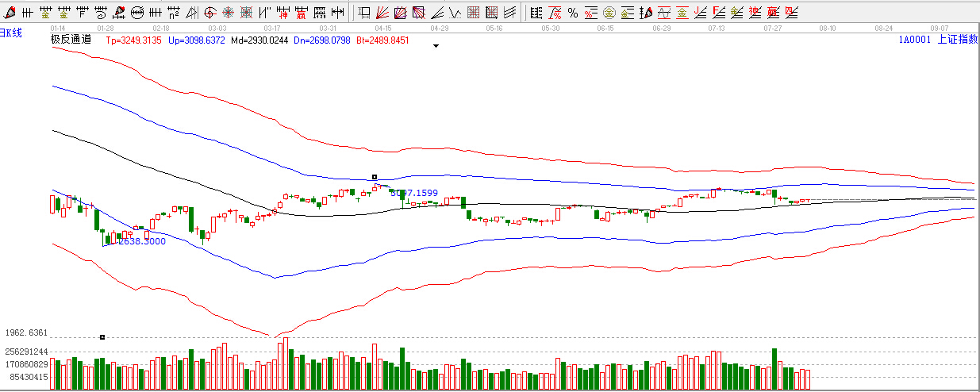980x392 pixels.
Task: Click the red F with lines icon
Action: (718, 13)
